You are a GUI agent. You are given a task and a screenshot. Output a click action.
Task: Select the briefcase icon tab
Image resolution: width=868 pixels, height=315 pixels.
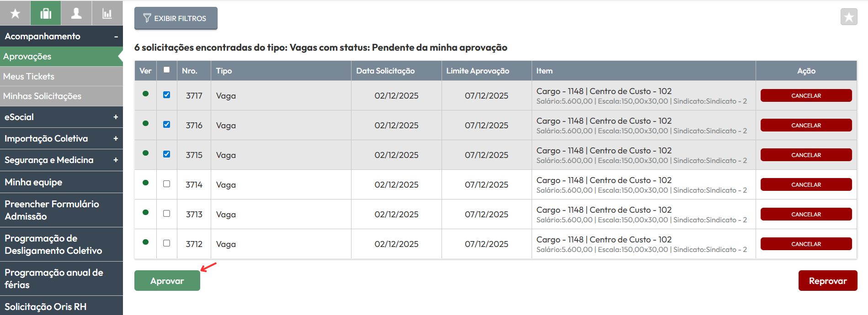[x=46, y=13]
